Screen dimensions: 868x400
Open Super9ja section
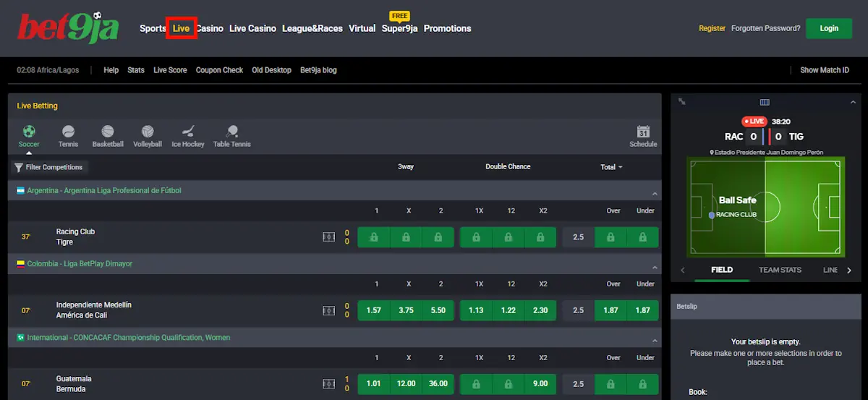[399, 28]
